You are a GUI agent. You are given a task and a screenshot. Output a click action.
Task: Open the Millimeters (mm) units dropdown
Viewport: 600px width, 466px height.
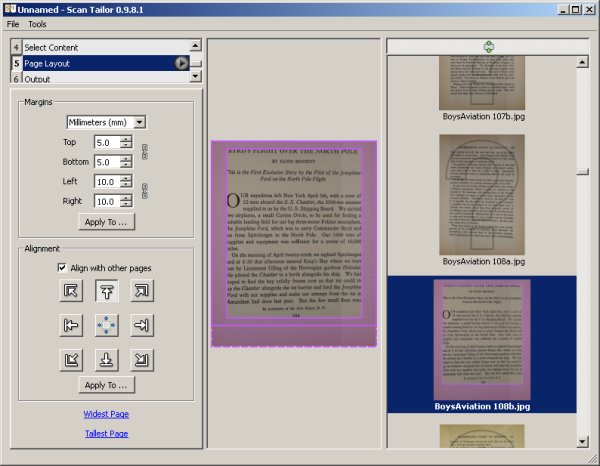tap(106, 122)
